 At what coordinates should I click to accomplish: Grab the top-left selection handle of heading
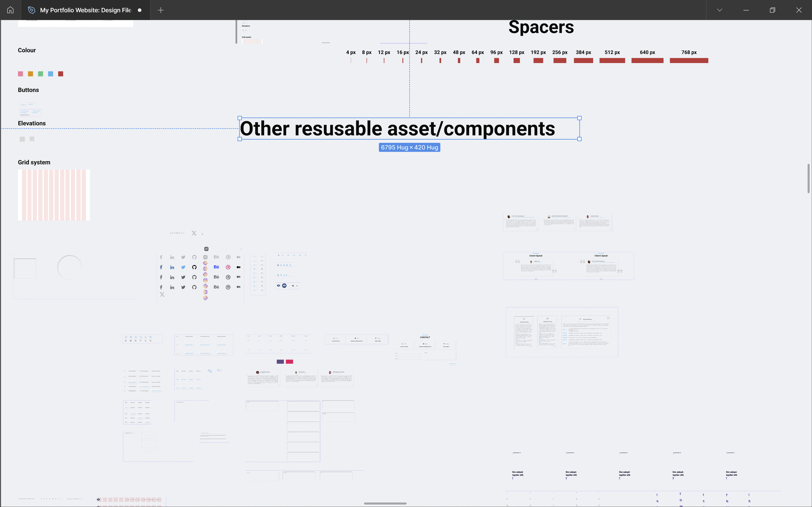click(240, 118)
